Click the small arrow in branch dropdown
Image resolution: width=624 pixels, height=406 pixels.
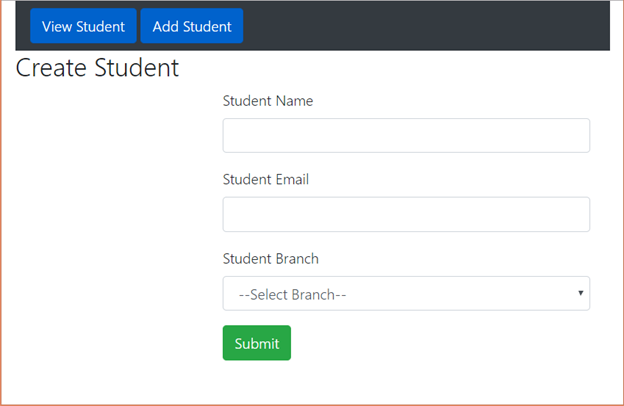click(x=580, y=293)
